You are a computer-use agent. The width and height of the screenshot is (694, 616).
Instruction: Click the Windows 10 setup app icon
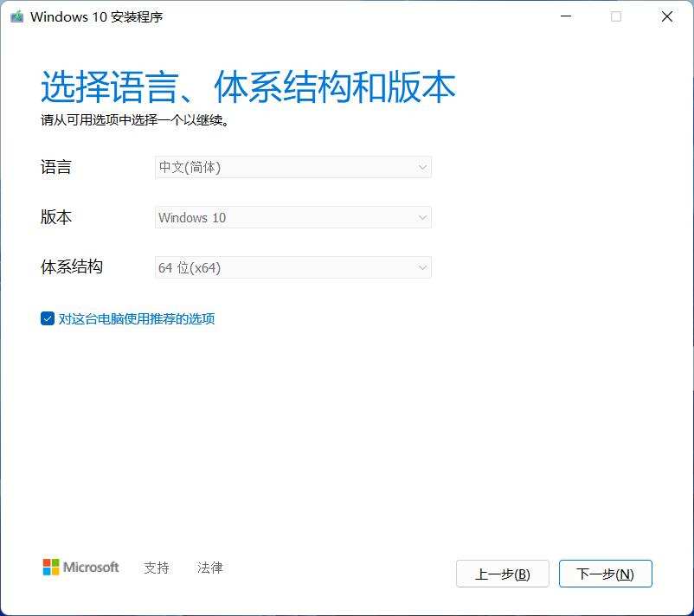click(x=16, y=16)
